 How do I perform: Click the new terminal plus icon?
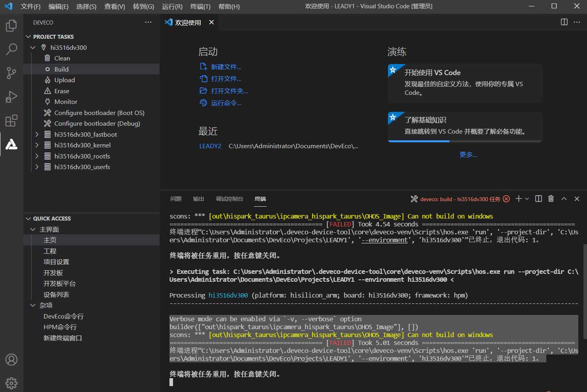519,199
